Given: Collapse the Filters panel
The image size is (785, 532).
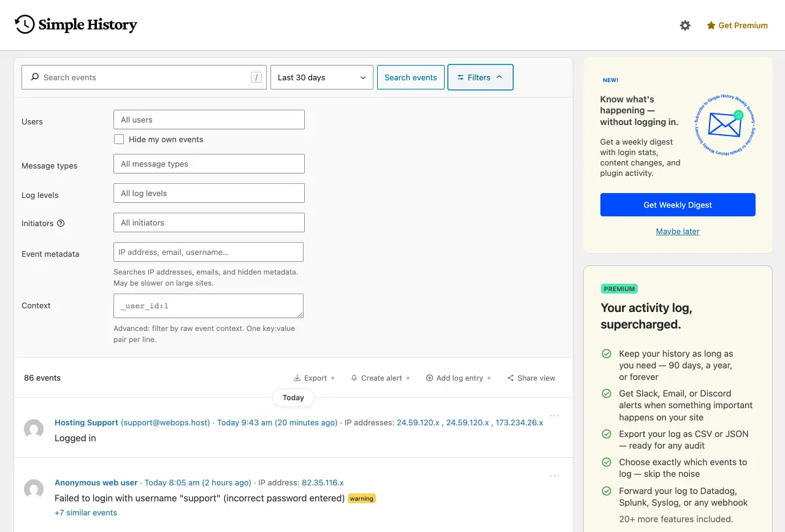Looking at the screenshot, I should click(x=480, y=77).
